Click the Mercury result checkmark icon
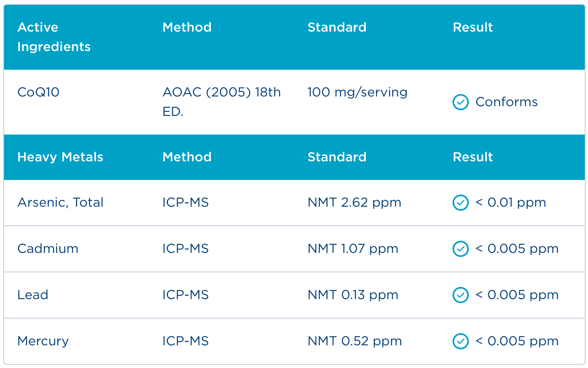This screenshot has height=368, width=588. [460, 341]
